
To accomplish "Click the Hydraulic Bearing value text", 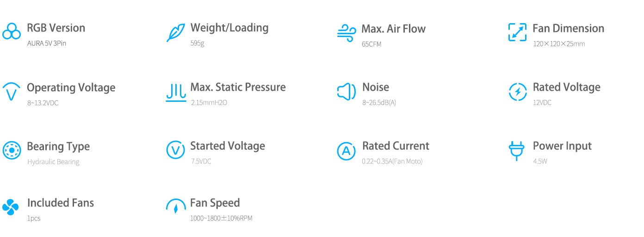I will pos(53,162).
